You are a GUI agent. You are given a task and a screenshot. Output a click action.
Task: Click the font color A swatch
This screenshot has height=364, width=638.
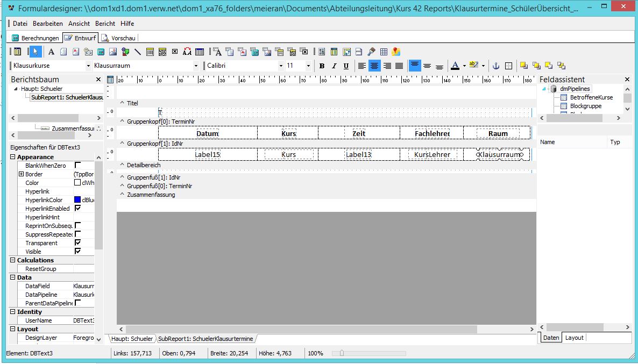(x=455, y=66)
